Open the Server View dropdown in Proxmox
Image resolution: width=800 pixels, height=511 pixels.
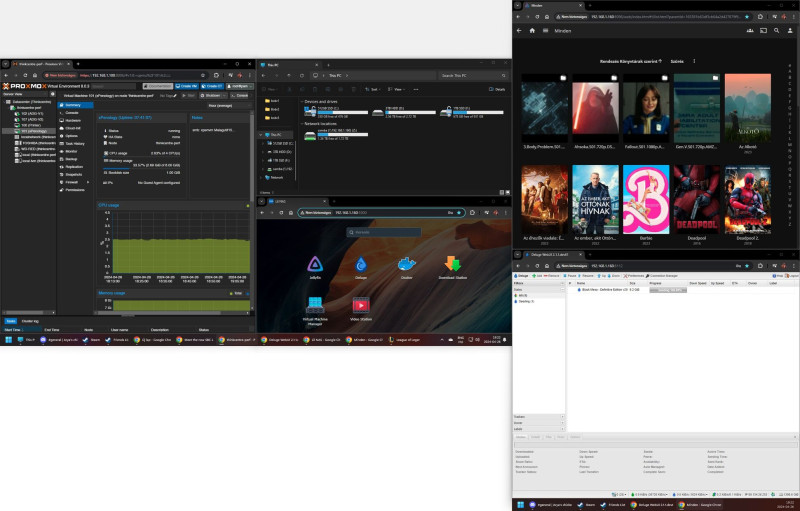24,94
